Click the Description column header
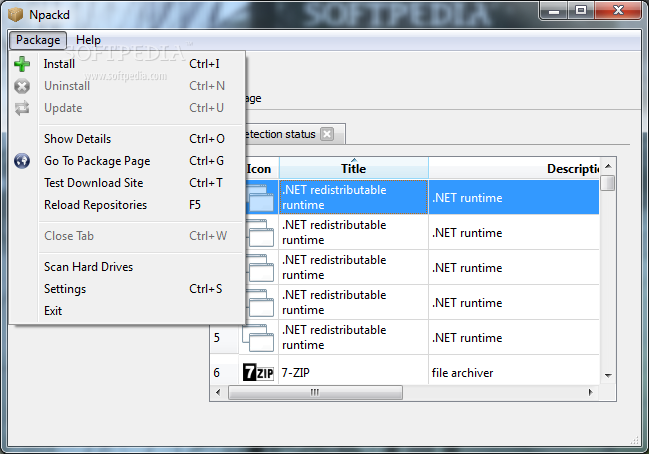 tap(514, 168)
